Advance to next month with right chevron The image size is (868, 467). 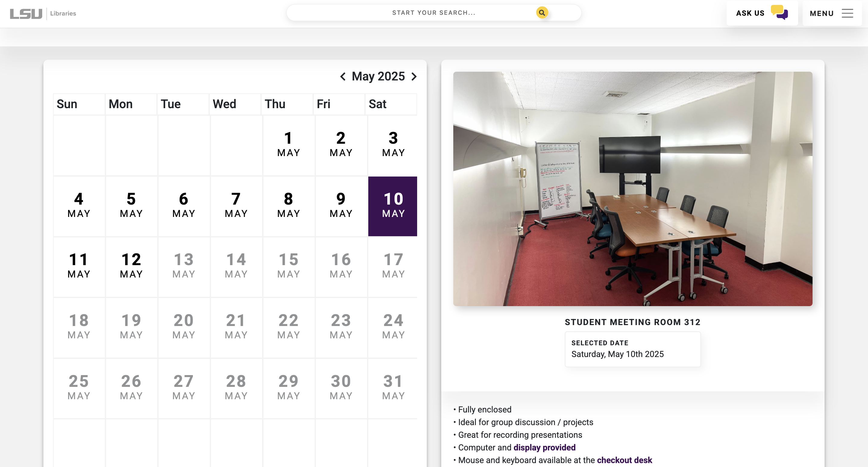coord(414,77)
